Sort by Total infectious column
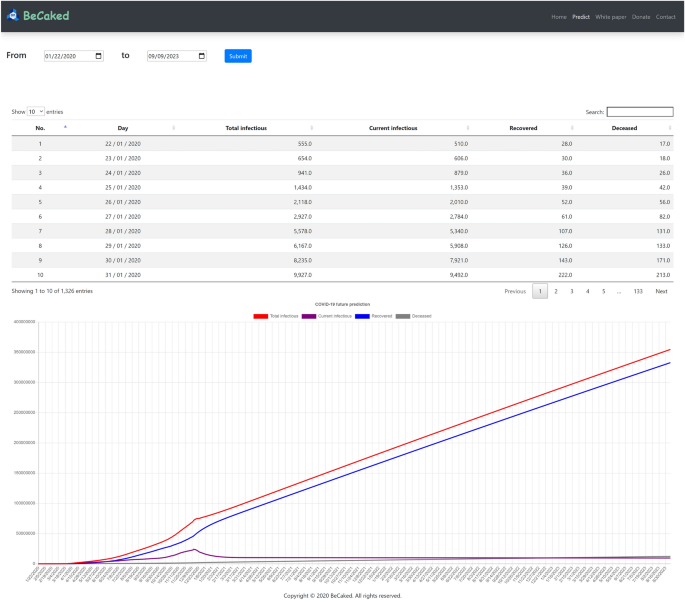Image resolution: width=685 pixels, height=604 pixels. click(246, 128)
